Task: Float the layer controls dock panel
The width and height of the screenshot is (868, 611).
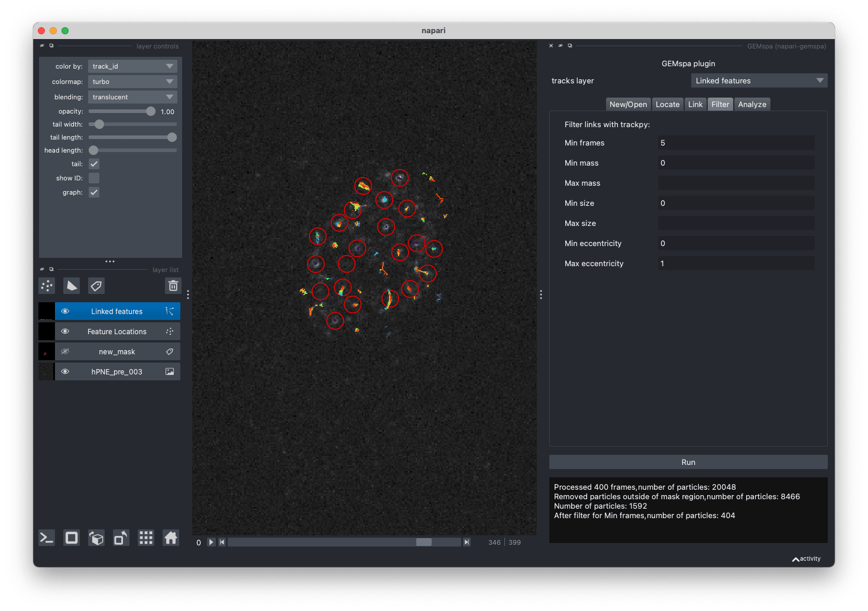Action: (51, 46)
